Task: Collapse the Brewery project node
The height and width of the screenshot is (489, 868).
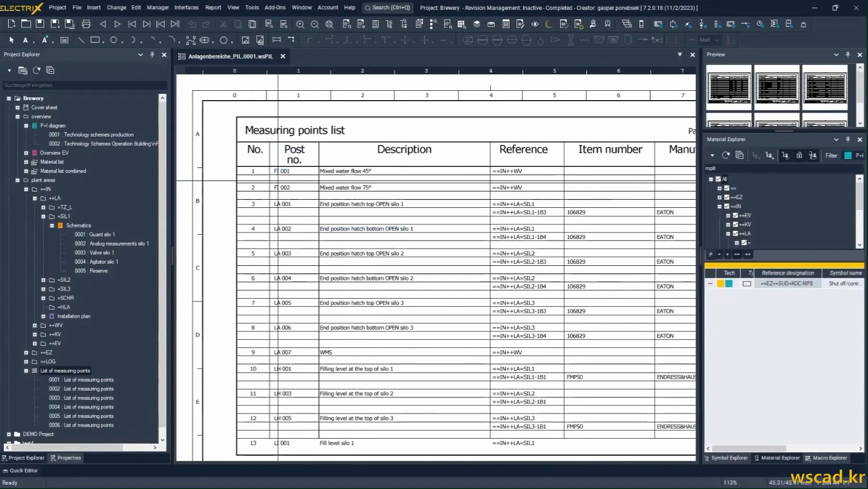Action: tap(9, 98)
